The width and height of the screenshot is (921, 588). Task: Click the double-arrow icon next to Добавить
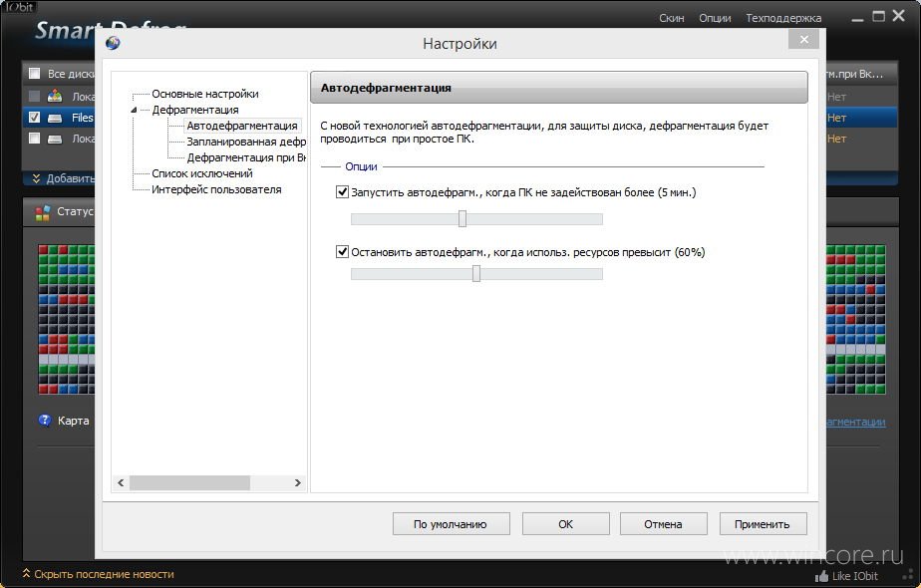coord(37,178)
